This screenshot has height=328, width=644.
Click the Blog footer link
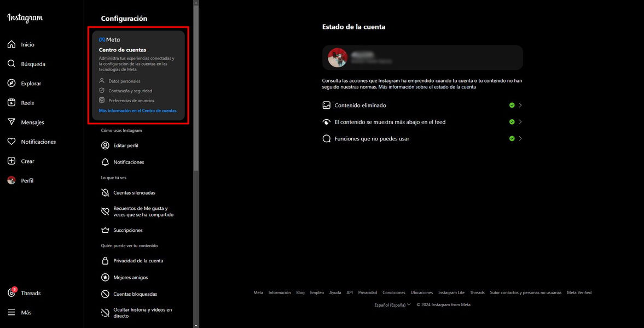click(300, 292)
